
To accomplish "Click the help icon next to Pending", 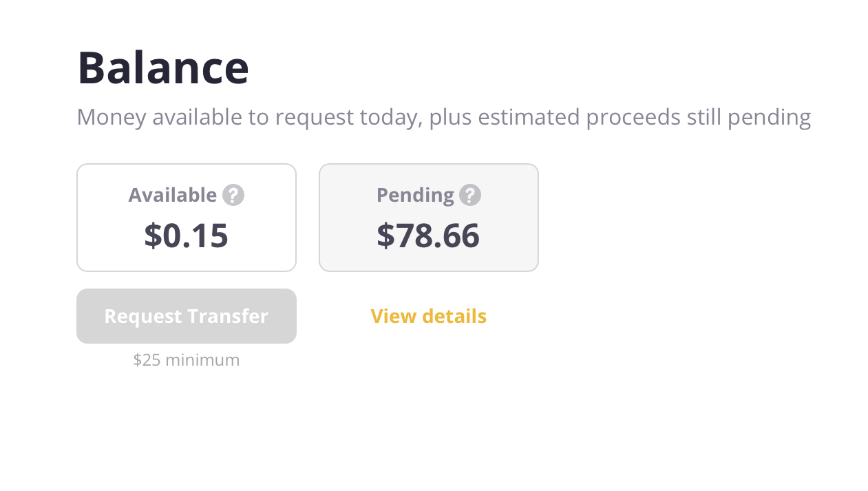I will 470,195.
